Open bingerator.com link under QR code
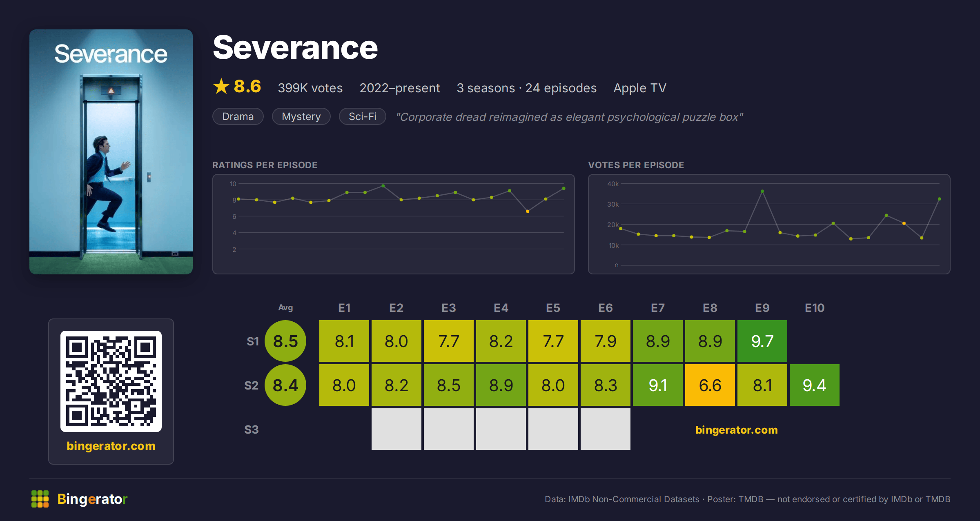Viewport: 980px width, 521px height. pyautogui.click(x=111, y=446)
